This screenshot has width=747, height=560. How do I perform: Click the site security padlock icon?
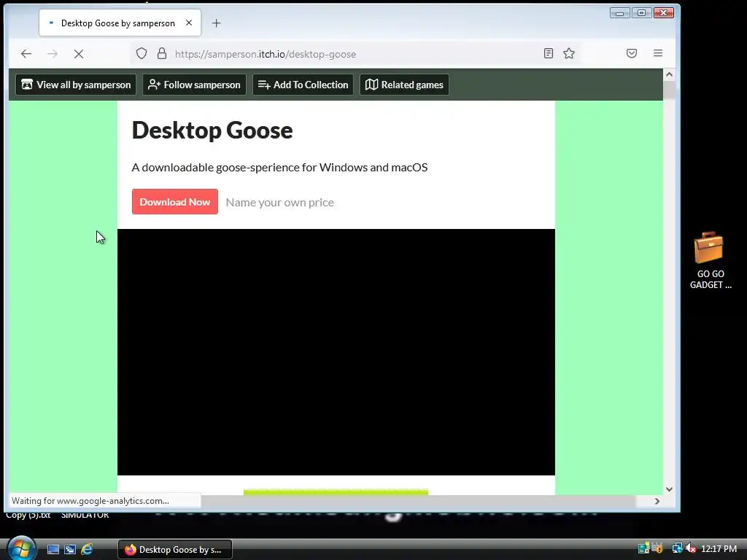[x=162, y=53]
